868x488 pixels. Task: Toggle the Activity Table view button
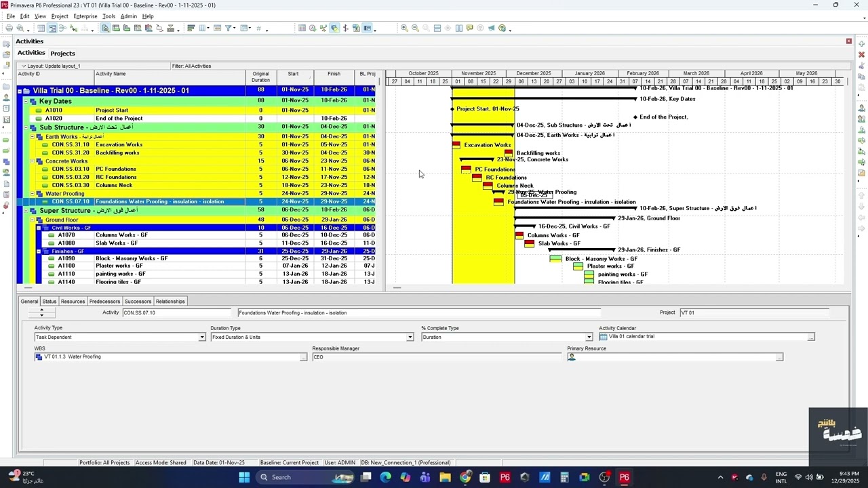click(41, 28)
